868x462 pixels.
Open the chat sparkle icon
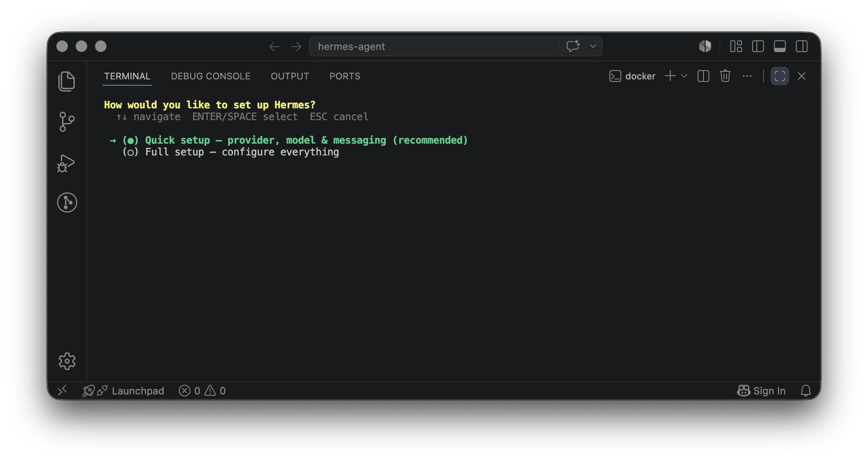pyautogui.click(x=573, y=46)
